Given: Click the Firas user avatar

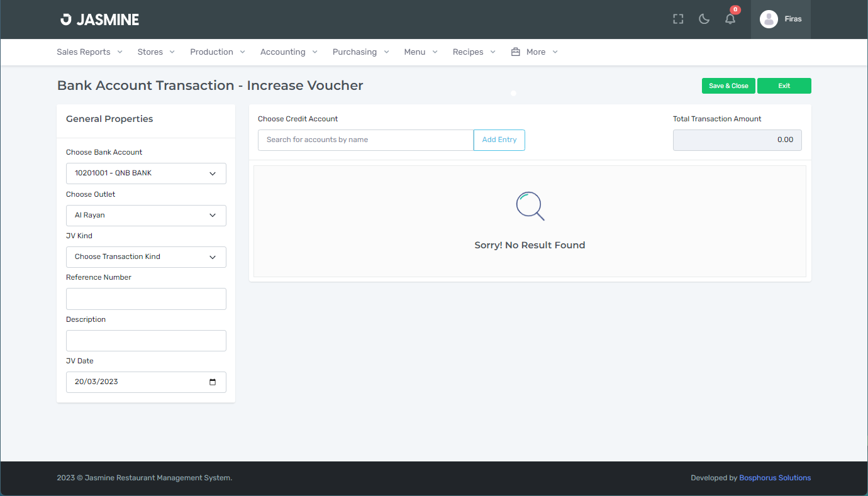Looking at the screenshot, I should (x=769, y=19).
